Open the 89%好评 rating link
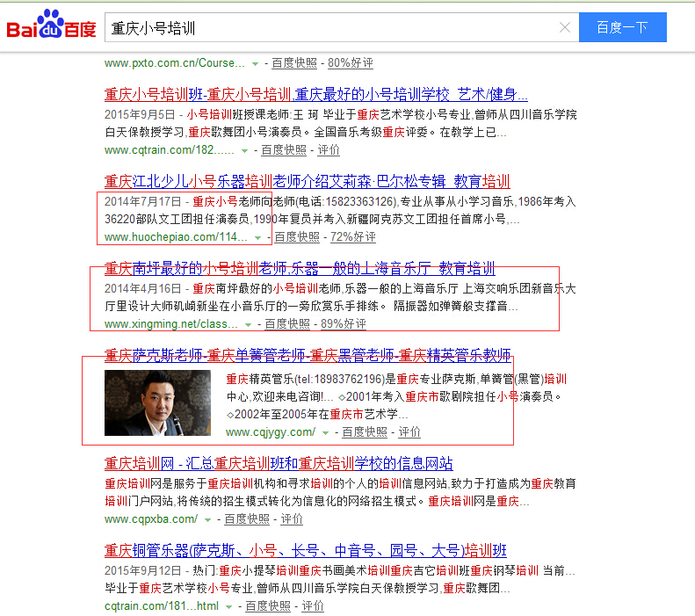This screenshot has width=695, height=616. (x=343, y=324)
